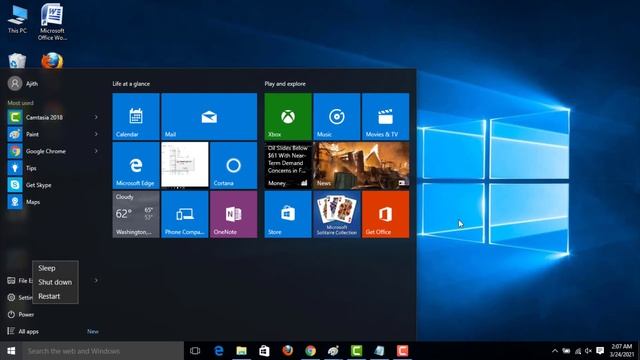This screenshot has width=640, height=360.
Task: Click the Get Office tile
Action: pyautogui.click(x=385, y=214)
